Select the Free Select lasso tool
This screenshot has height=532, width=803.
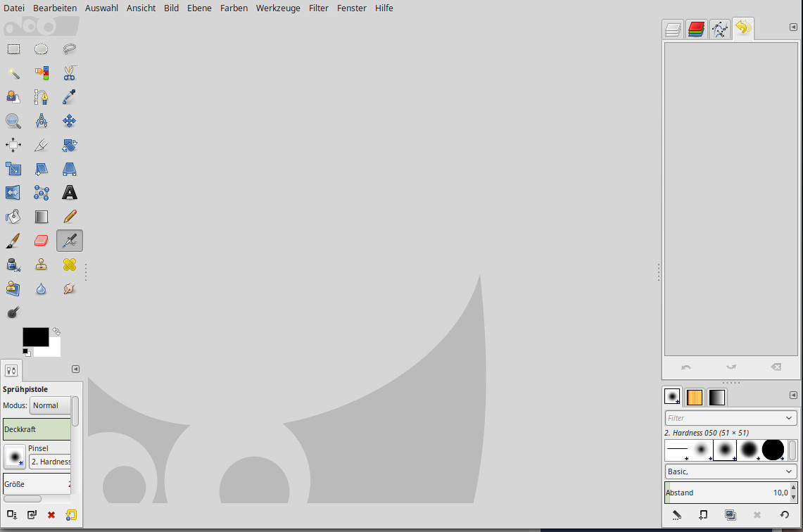click(69, 49)
